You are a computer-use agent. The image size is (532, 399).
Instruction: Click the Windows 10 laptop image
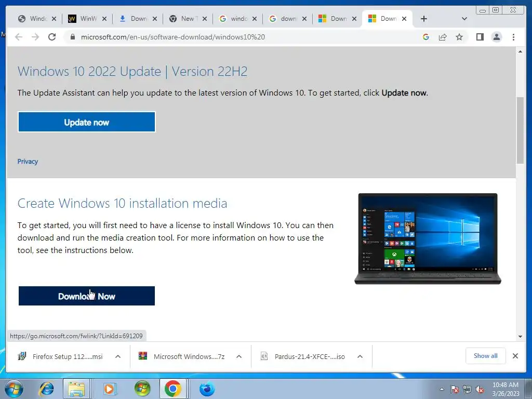click(428, 238)
